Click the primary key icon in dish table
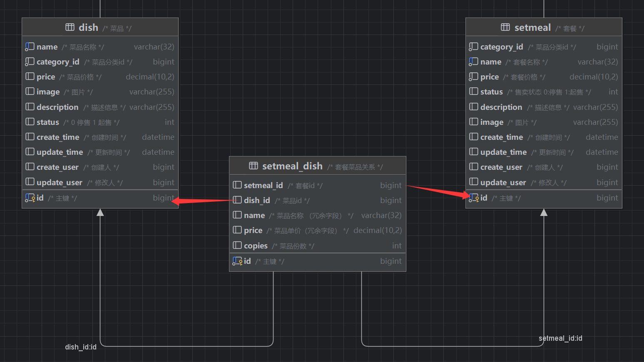 tap(30, 198)
